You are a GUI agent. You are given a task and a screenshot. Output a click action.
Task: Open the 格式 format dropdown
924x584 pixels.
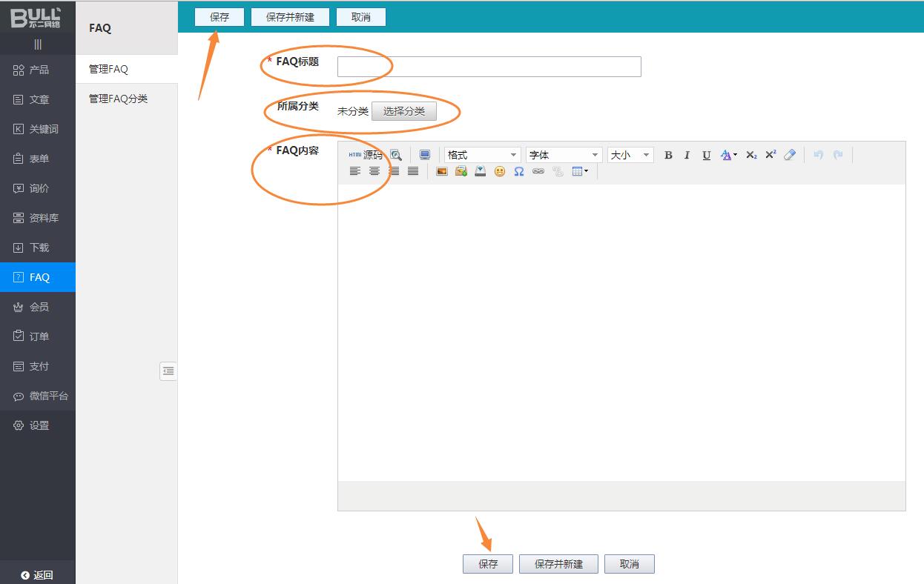coord(482,155)
